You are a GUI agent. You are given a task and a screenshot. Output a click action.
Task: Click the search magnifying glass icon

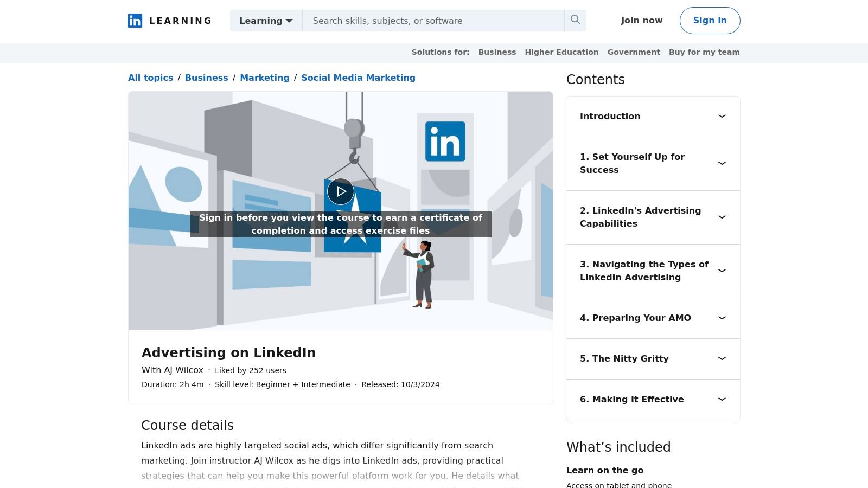[x=575, y=20]
